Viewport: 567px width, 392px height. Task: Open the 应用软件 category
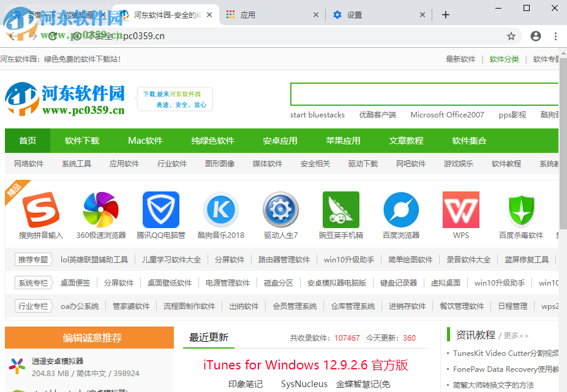tap(124, 164)
